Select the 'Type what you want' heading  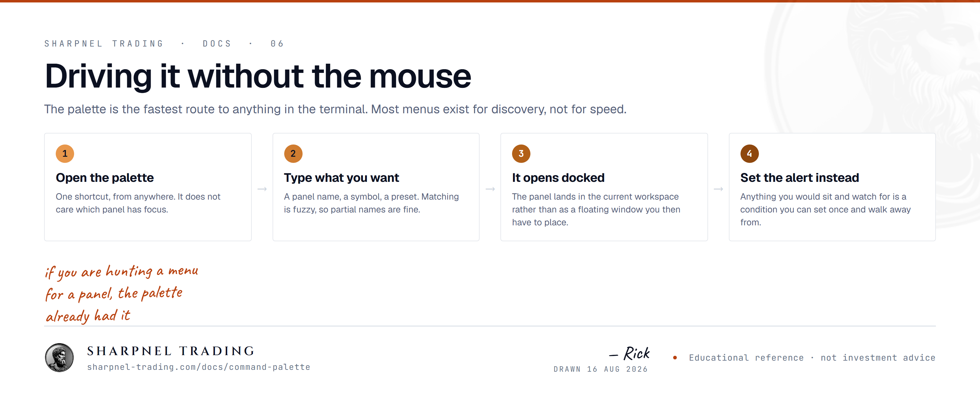coord(341,178)
